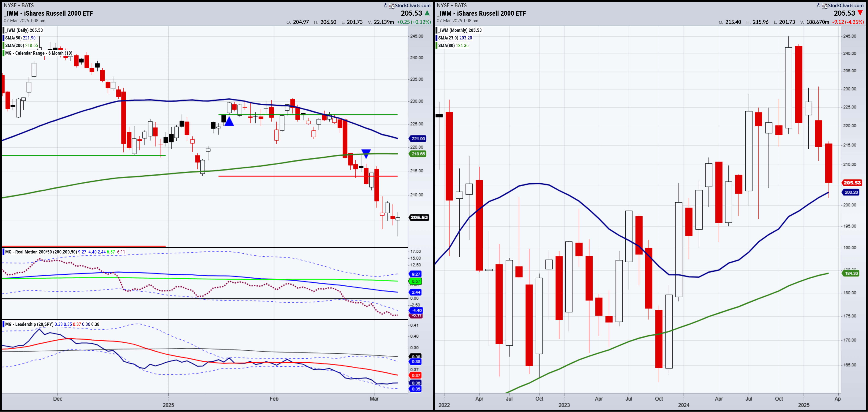868x412 pixels.
Task: Click the 0.36 Leadership value tag
Action: pyautogui.click(x=415, y=383)
